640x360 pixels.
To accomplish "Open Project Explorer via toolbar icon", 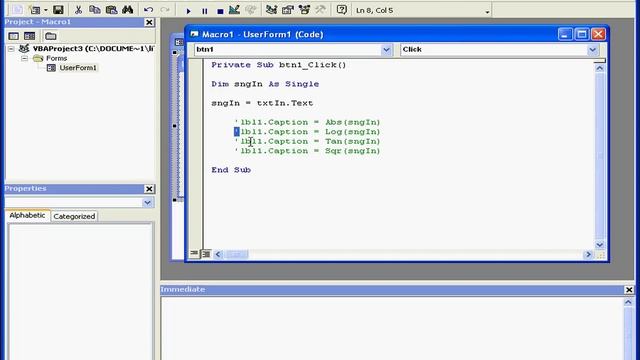I will pyautogui.click(x=271, y=9).
